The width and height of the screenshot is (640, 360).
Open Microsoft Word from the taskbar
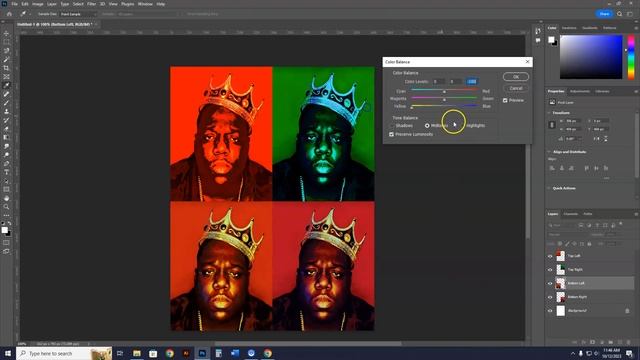tap(235, 353)
